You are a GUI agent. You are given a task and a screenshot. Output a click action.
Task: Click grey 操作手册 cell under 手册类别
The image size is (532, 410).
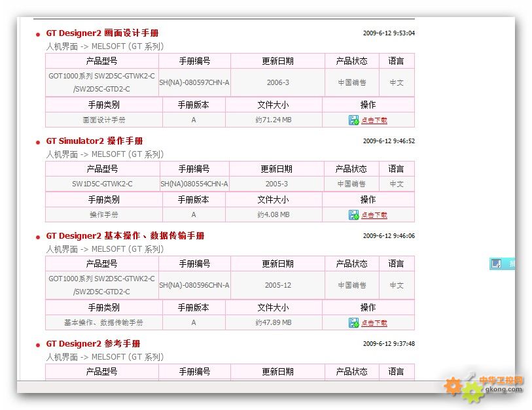(104, 214)
